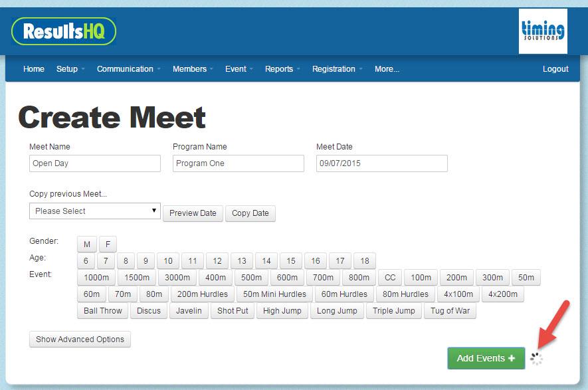588x390 pixels.
Task: Toggle the M gender option
Action: tap(86, 244)
